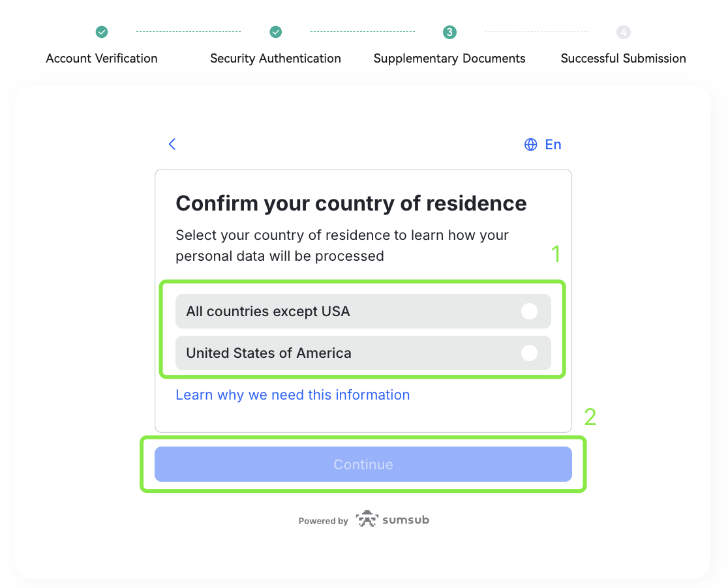Screen dimensions: 728x588
Task: Open the En language selector
Action: point(543,145)
